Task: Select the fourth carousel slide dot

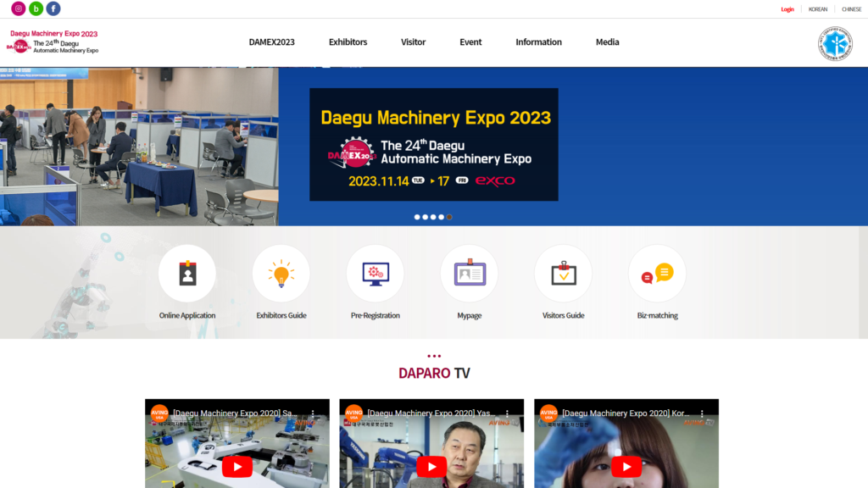Action: pyautogui.click(x=441, y=217)
